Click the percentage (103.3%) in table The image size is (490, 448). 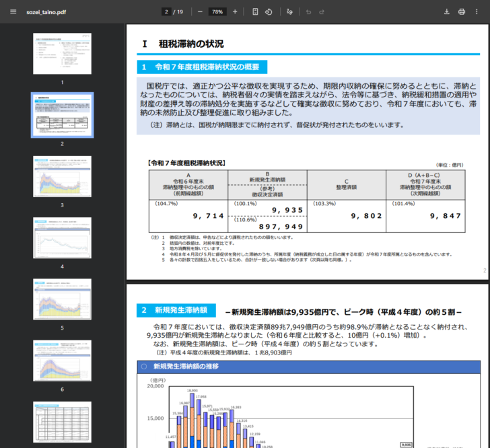click(x=324, y=203)
